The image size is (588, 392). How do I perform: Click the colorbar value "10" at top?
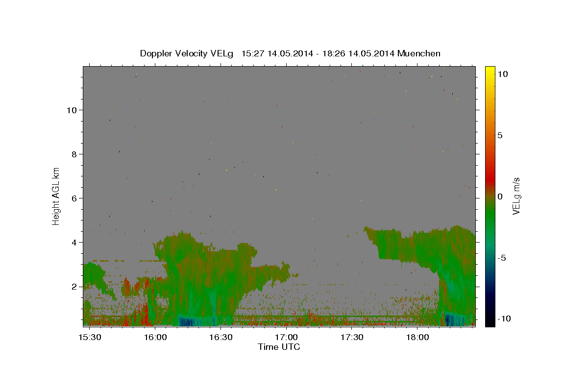coord(502,74)
